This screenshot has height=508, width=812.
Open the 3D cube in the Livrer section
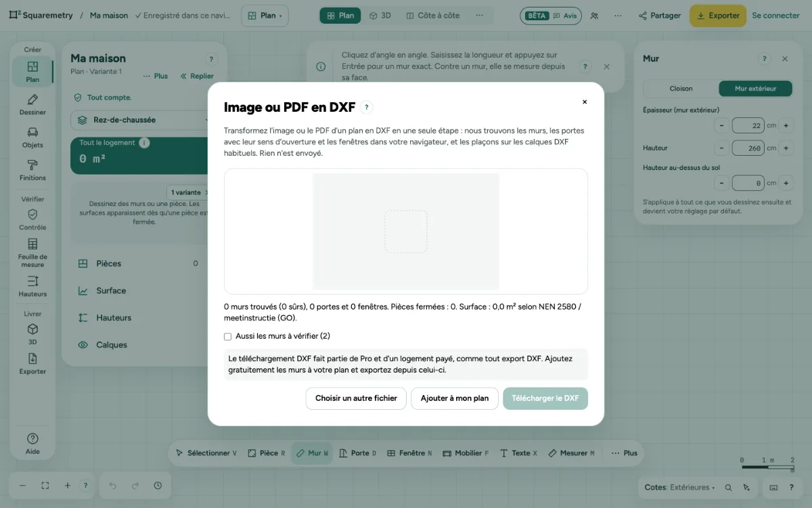pyautogui.click(x=32, y=334)
